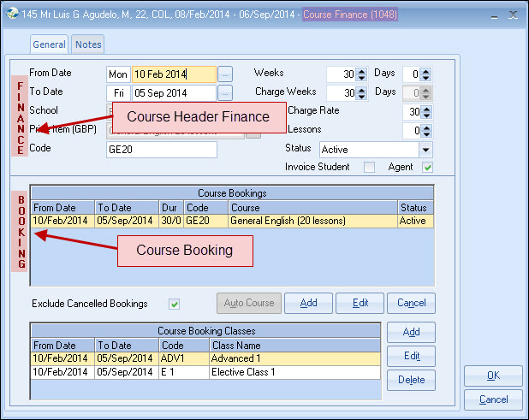Image resolution: width=529 pixels, height=420 pixels.
Task: Adjust the Lessons spinner
Action: pyautogui.click(x=425, y=131)
